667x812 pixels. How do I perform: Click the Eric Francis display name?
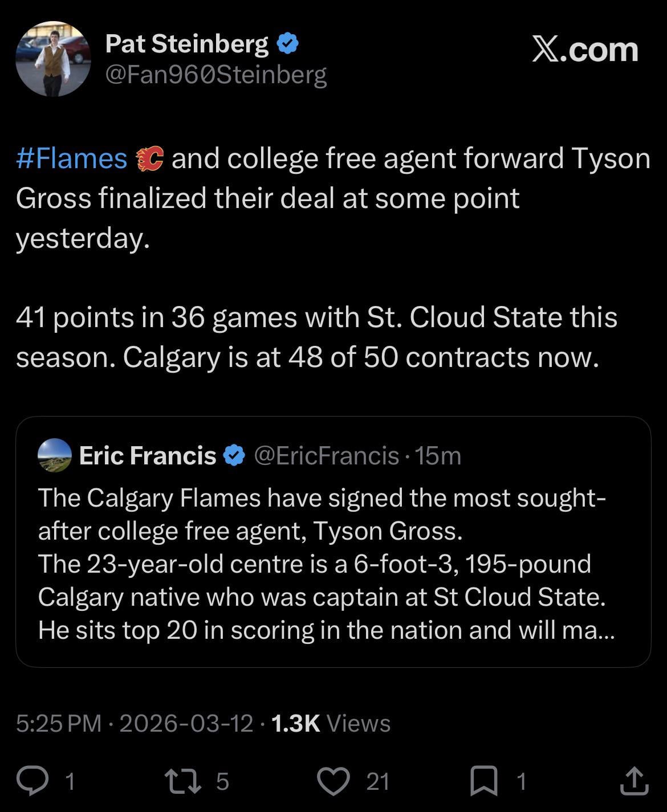(x=148, y=456)
